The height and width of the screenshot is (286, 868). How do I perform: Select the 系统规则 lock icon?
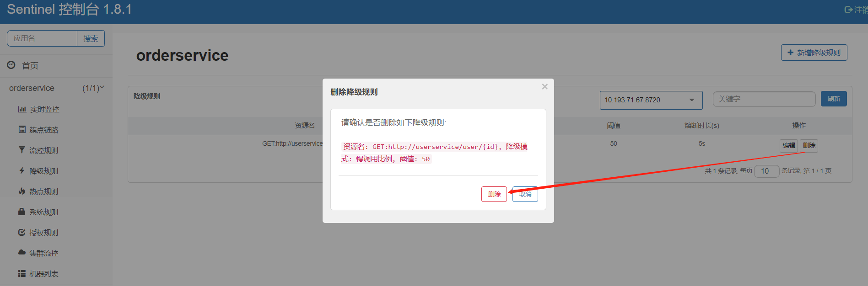click(x=22, y=212)
